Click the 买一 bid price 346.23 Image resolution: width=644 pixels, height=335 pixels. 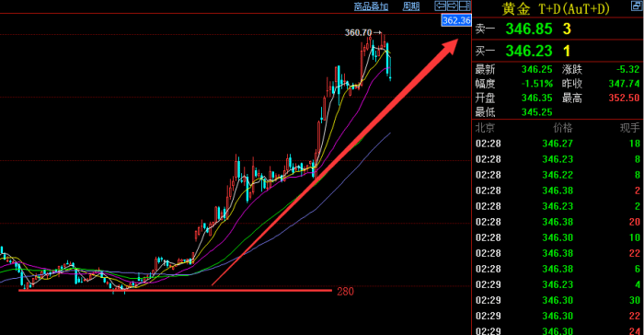point(529,51)
